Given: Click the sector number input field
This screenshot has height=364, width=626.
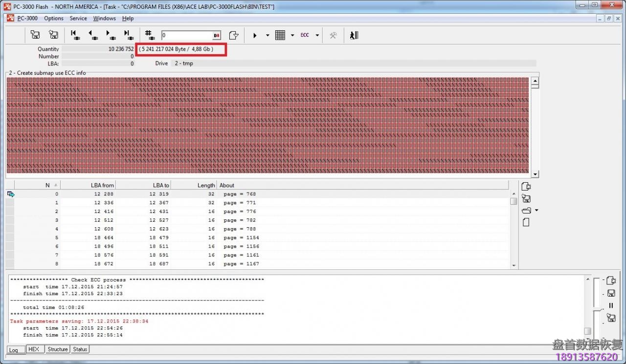Looking at the screenshot, I should pyautogui.click(x=187, y=35).
